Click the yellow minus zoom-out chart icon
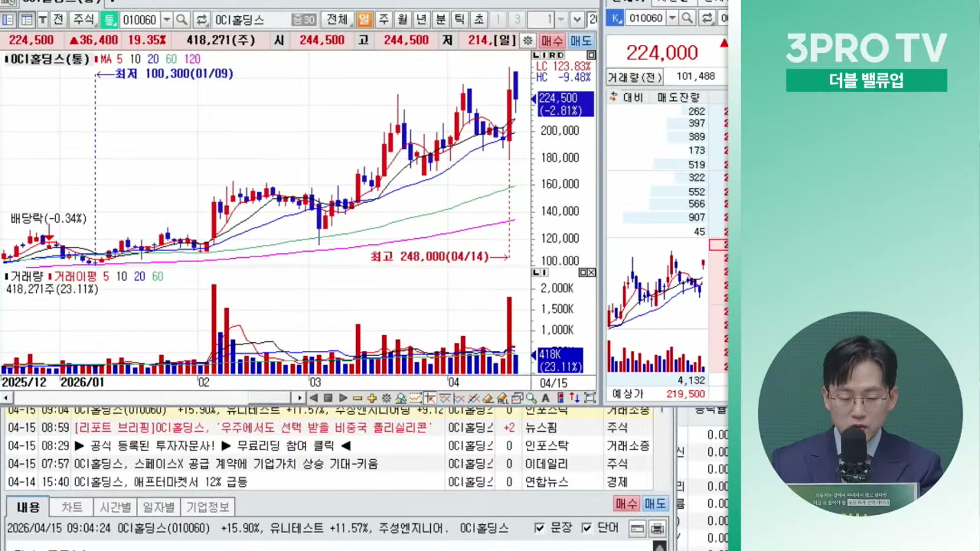980x551 pixels. (357, 398)
